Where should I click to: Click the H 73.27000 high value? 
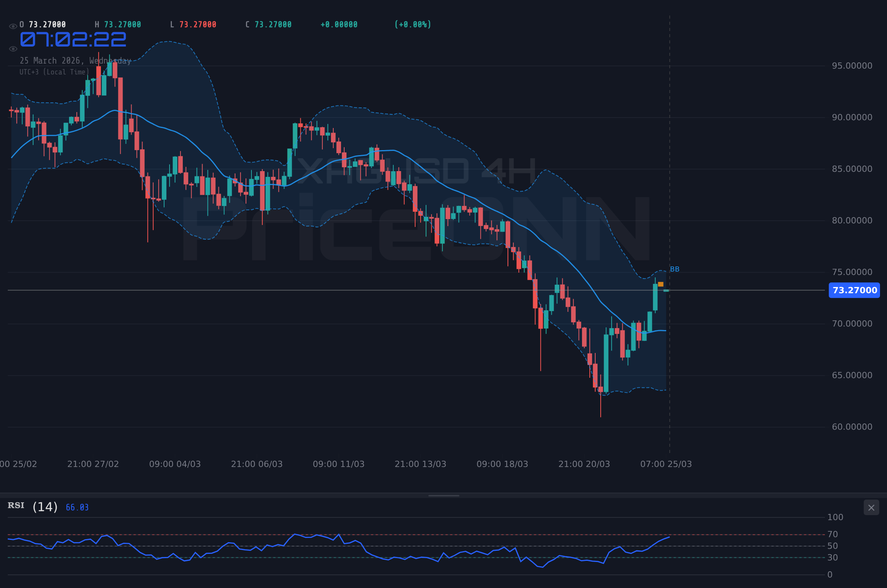(x=118, y=24)
